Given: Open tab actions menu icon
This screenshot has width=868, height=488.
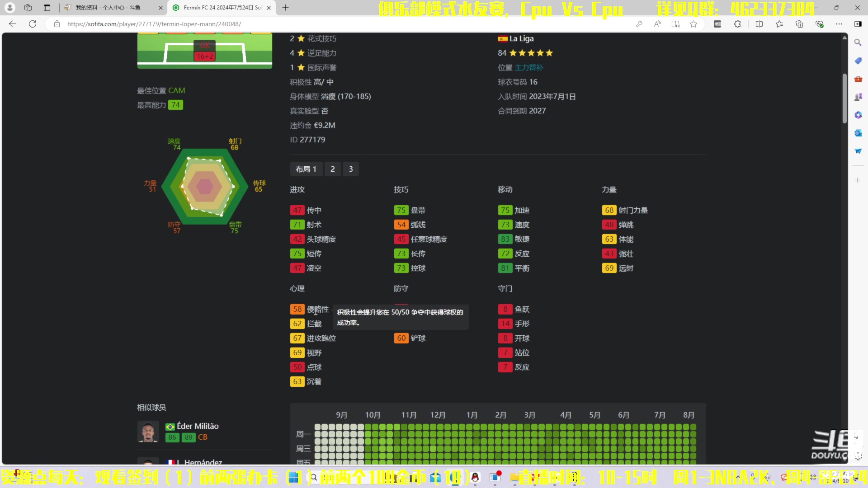Looking at the screenshot, I should (47, 8).
